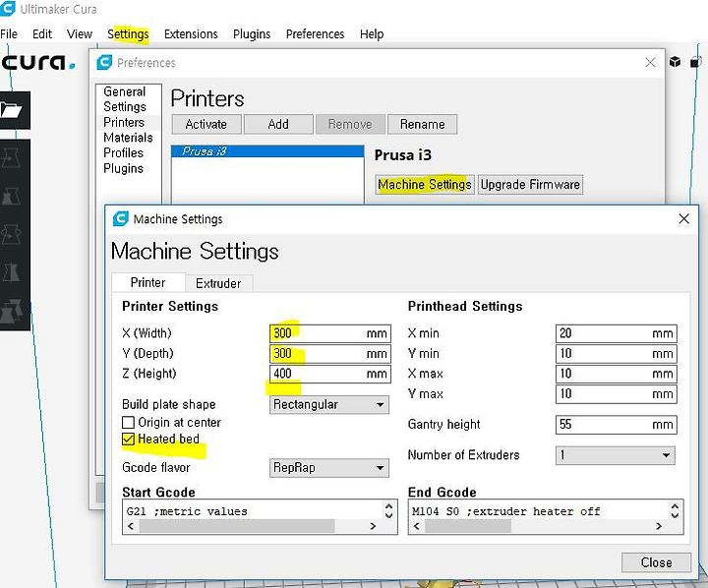This screenshot has height=588, width=708.
Task: Open the View menu
Action: point(80,33)
